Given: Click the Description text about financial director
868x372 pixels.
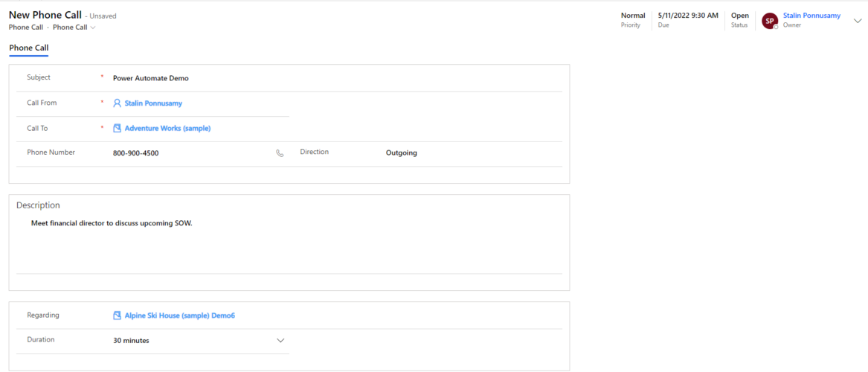Looking at the screenshot, I should pyautogui.click(x=112, y=223).
